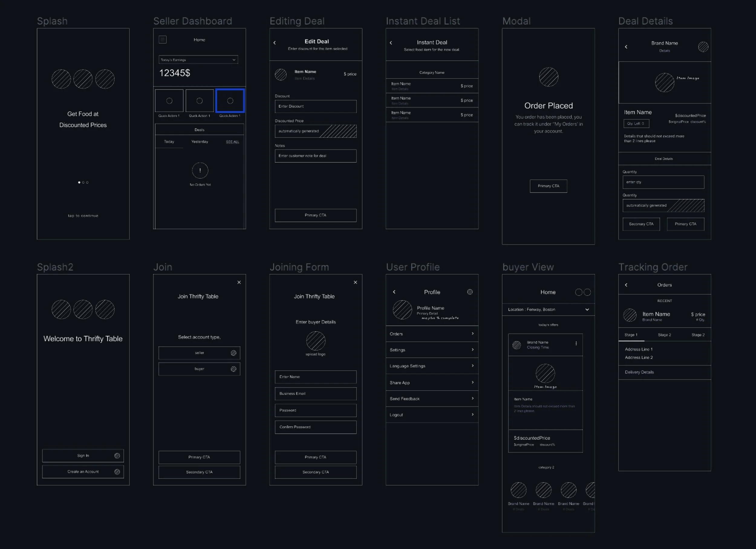
Task: Click back arrow in Instant Deal header
Action: click(x=391, y=43)
